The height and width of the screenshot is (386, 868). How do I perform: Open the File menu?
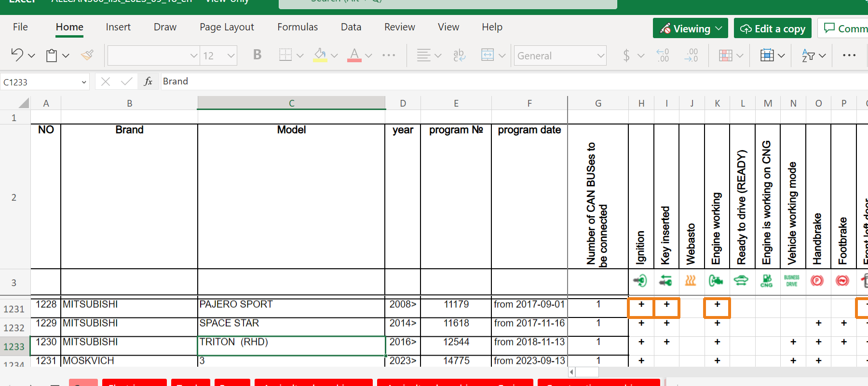(20, 27)
